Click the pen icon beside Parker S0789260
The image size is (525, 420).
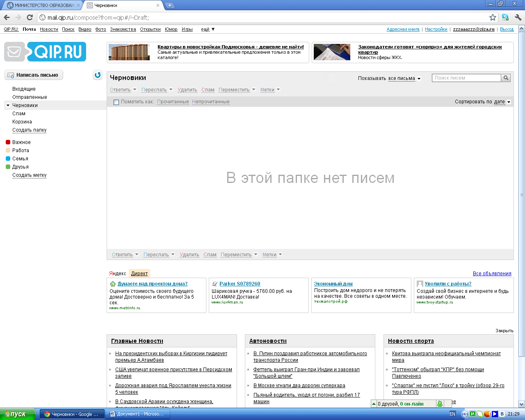click(x=215, y=284)
